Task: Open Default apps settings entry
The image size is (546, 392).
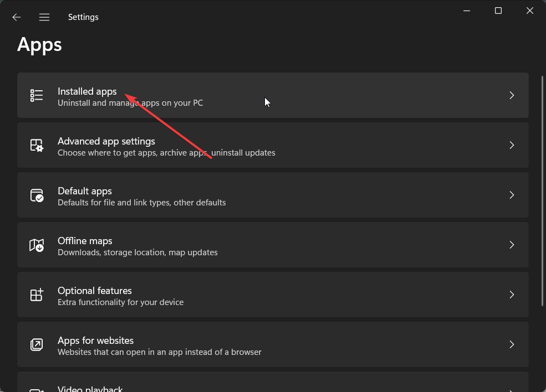Action: pos(273,195)
